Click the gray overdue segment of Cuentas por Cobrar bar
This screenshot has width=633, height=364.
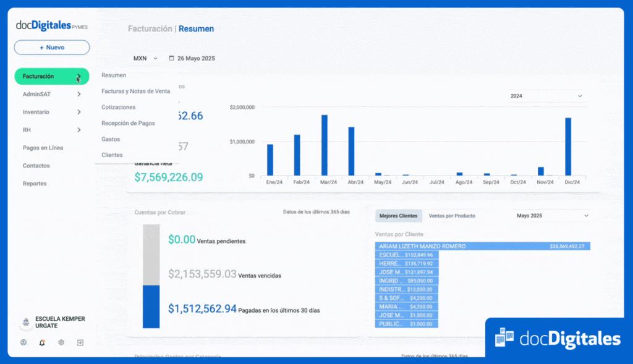pyautogui.click(x=151, y=255)
